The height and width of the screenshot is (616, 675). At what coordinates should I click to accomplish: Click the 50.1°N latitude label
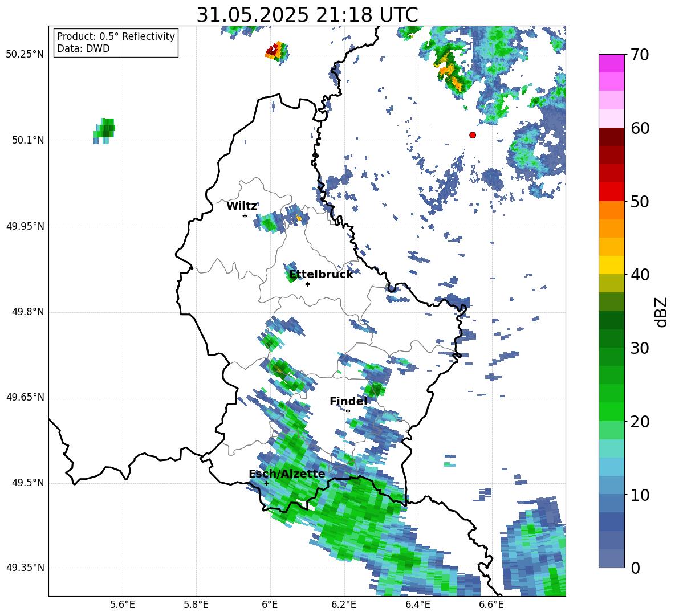pyautogui.click(x=28, y=141)
